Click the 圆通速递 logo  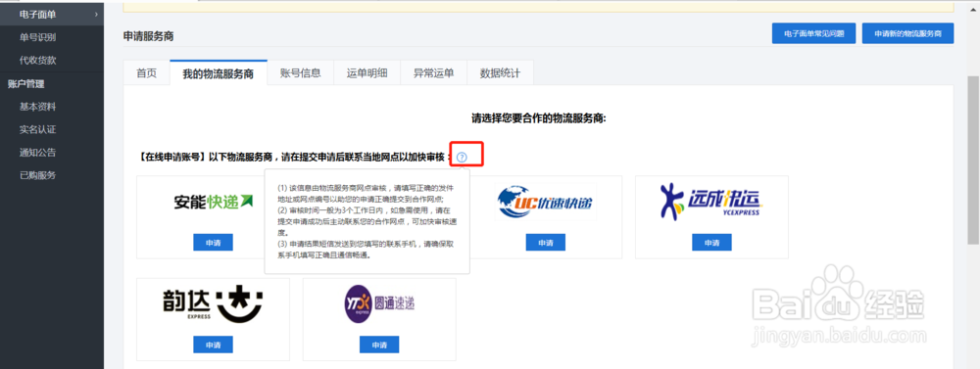tap(380, 304)
